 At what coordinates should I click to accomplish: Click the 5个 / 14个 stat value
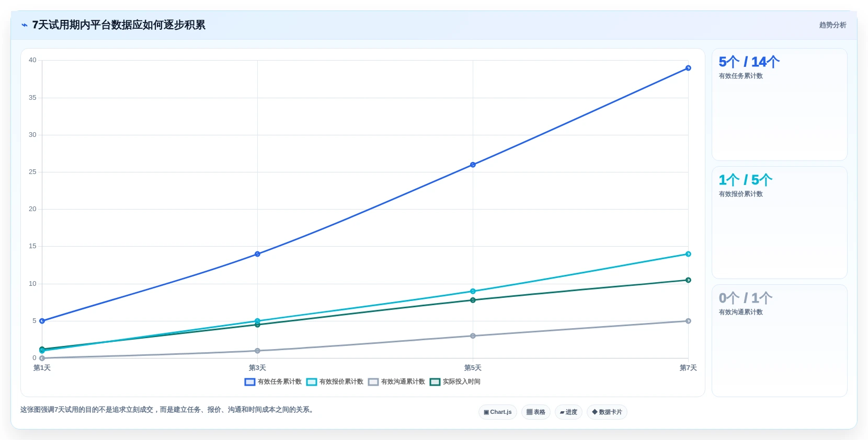(x=749, y=62)
